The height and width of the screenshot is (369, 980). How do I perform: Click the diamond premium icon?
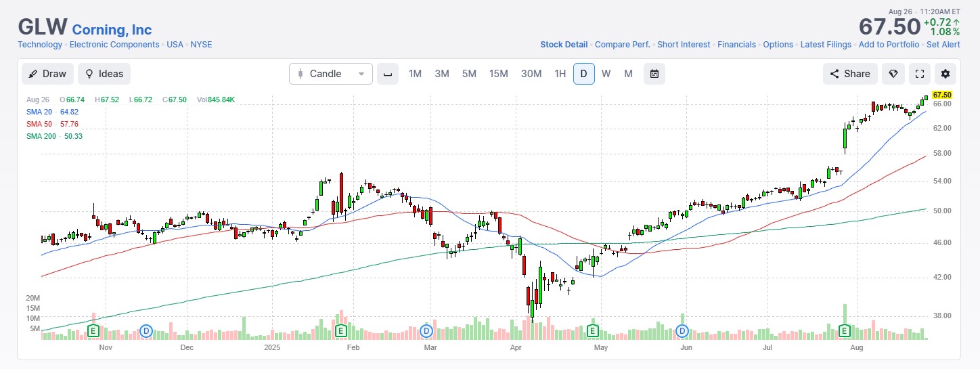pyautogui.click(x=893, y=74)
